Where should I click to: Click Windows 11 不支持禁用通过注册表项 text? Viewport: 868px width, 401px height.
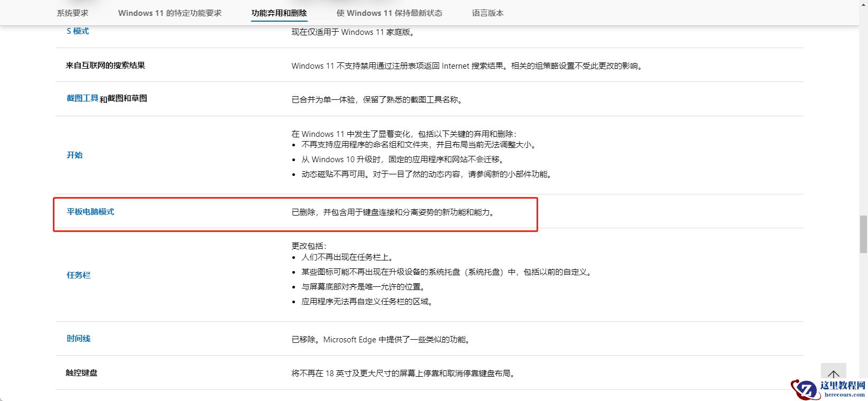468,66
